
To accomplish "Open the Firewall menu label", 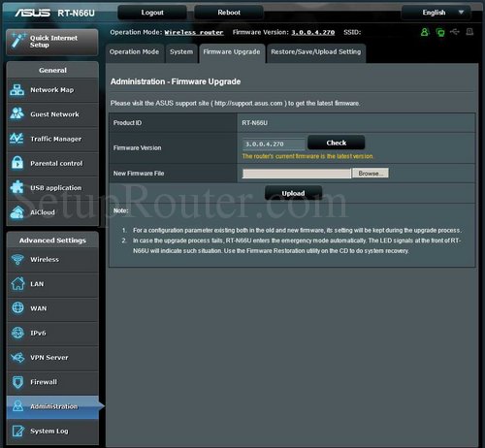I will click(x=44, y=382).
